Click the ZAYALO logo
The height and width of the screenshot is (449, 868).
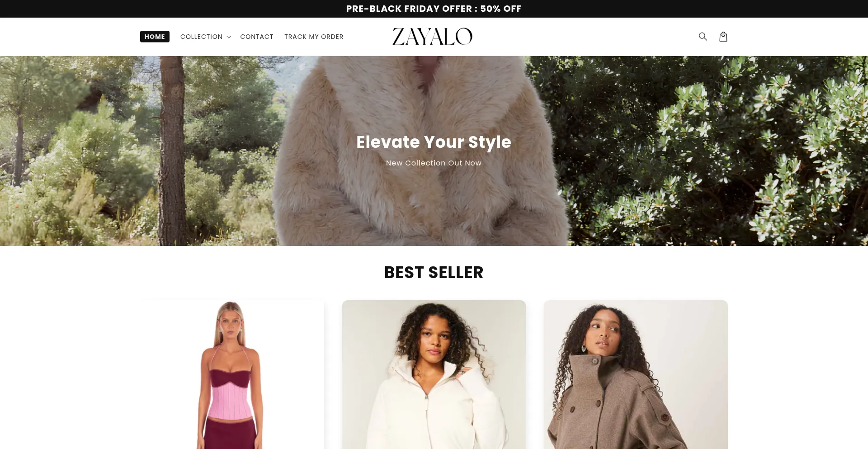tap(432, 37)
